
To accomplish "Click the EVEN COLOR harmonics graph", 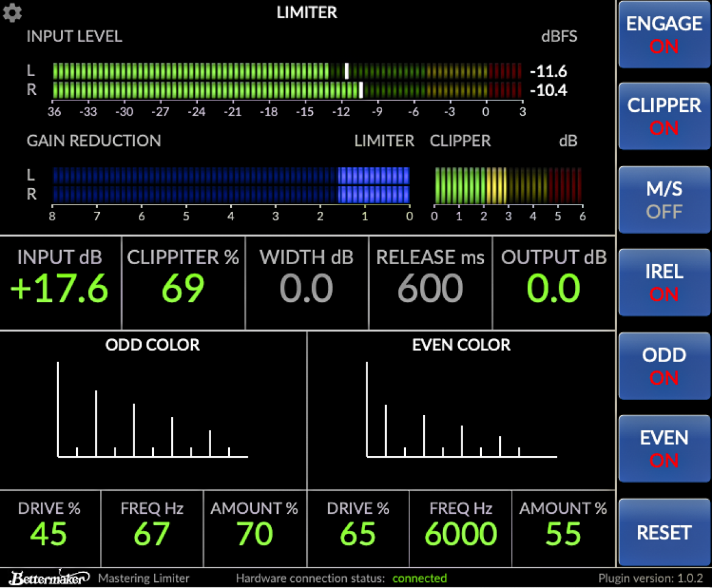I will pos(461,410).
